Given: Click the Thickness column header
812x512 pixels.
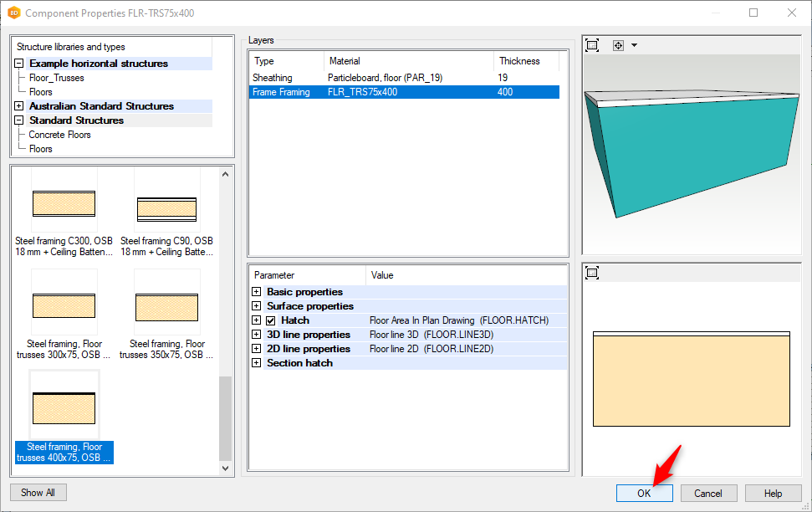Looking at the screenshot, I should (x=518, y=61).
